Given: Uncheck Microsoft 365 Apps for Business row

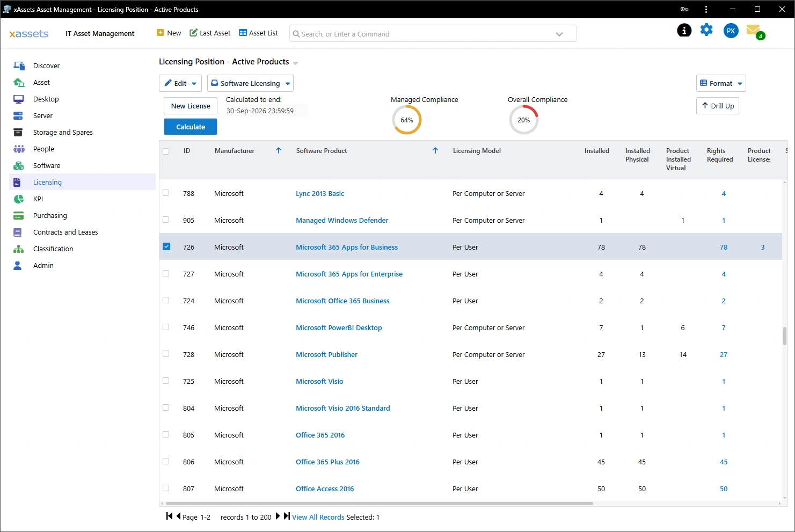Looking at the screenshot, I should (x=166, y=246).
